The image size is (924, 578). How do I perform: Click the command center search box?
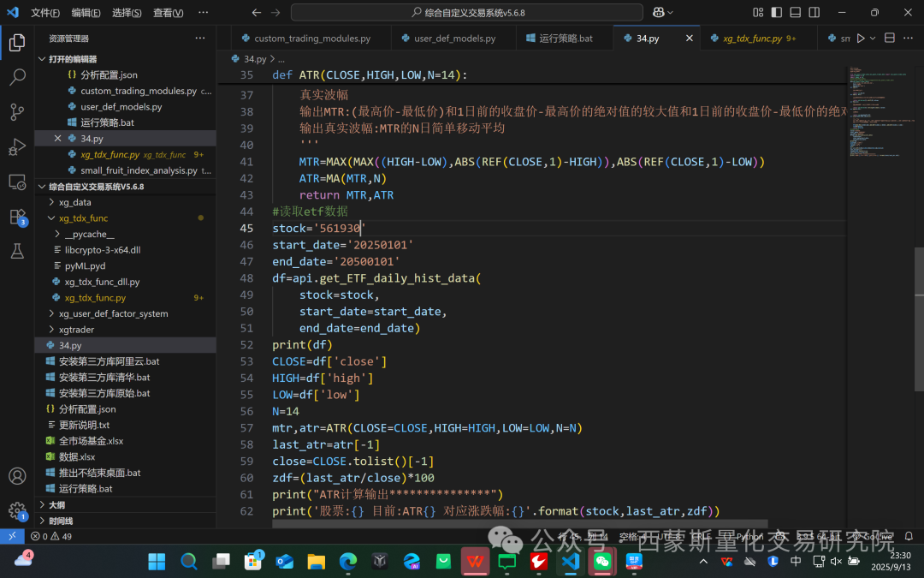click(467, 12)
